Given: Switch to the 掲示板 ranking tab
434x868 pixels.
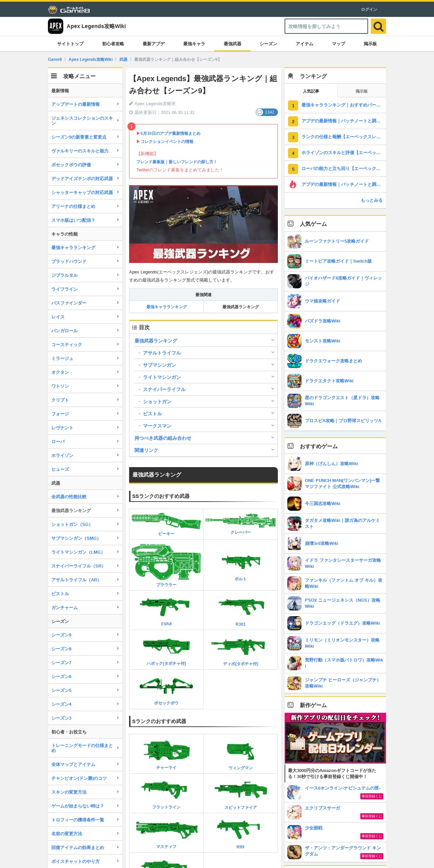Looking at the screenshot, I should coord(361,91).
